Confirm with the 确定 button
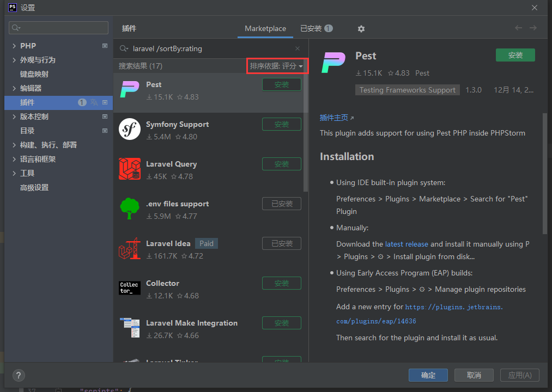The height and width of the screenshot is (392, 552). coord(428,375)
